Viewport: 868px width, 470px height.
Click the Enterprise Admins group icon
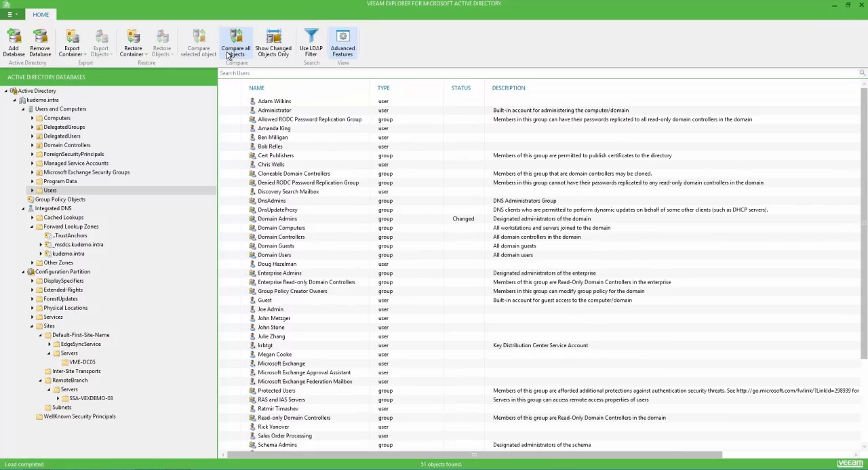pyautogui.click(x=252, y=273)
